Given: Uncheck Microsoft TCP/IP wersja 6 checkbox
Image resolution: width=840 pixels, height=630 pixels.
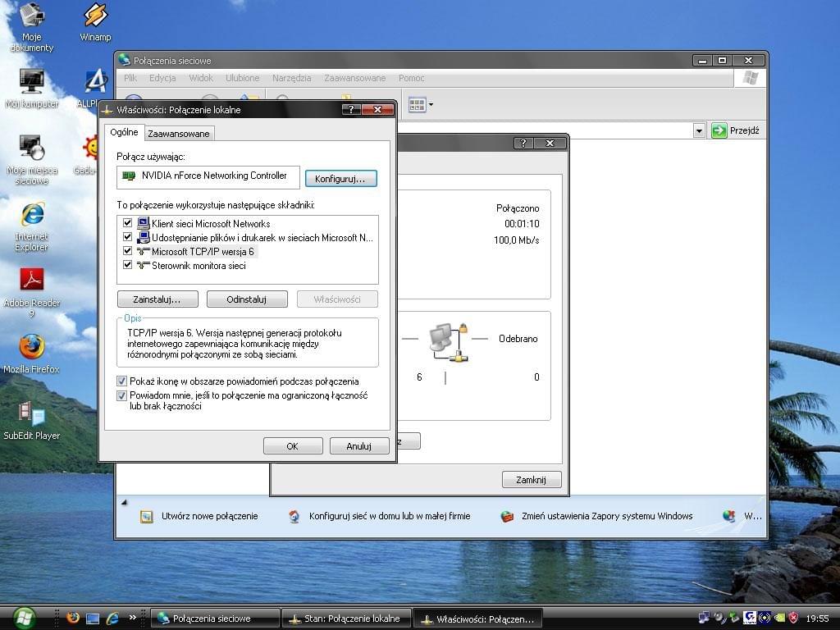Looking at the screenshot, I should (x=127, y=251).
